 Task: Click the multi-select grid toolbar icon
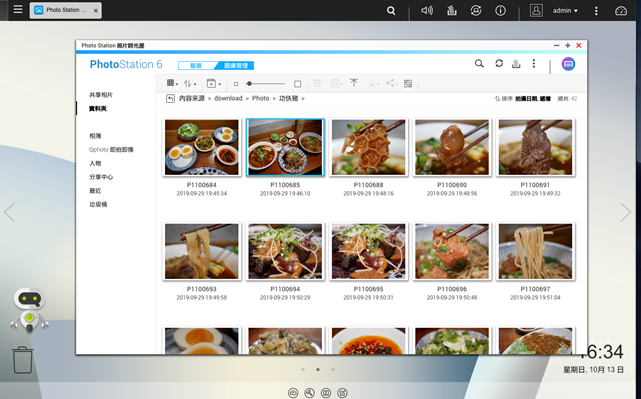point(408,83)
